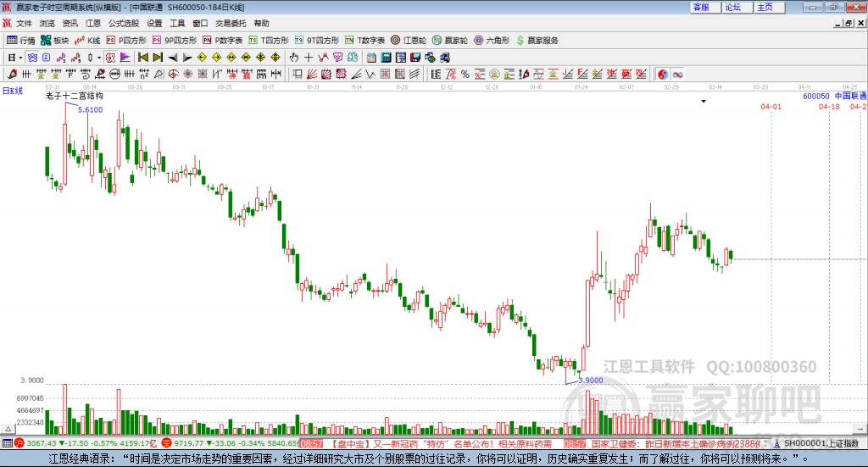Viewport: 868px width, 467px height.
Task: Click the 主页 homepage button
Action: coord(770,7)
